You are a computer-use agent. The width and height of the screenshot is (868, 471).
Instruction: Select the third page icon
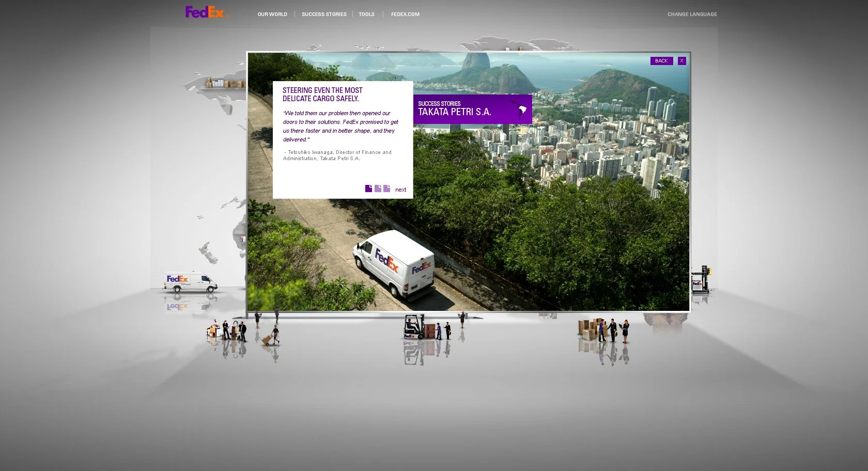386,189
